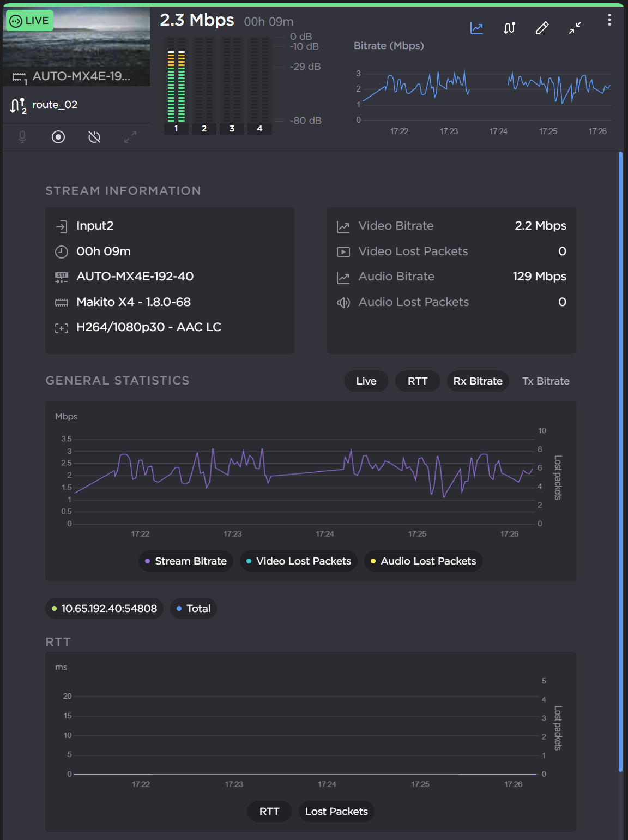Hide the 10.65.192.40:54808 series

[x=104, y=608]
